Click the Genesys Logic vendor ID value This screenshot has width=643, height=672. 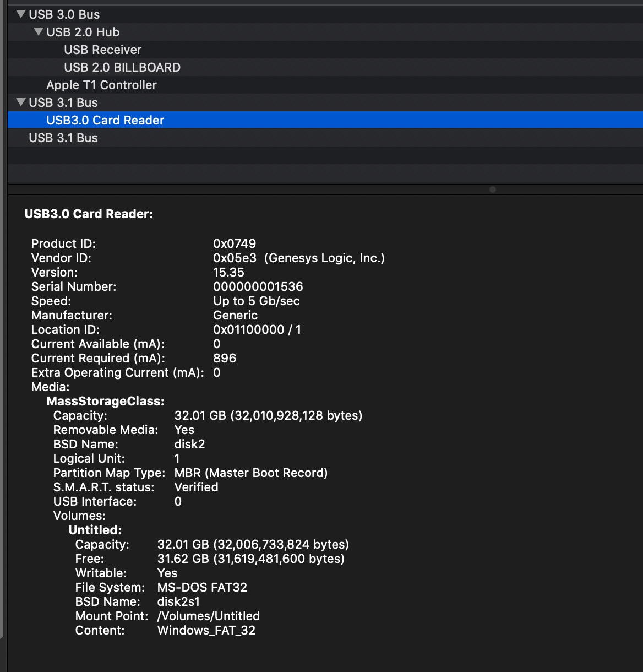click(x=298, y=258)
